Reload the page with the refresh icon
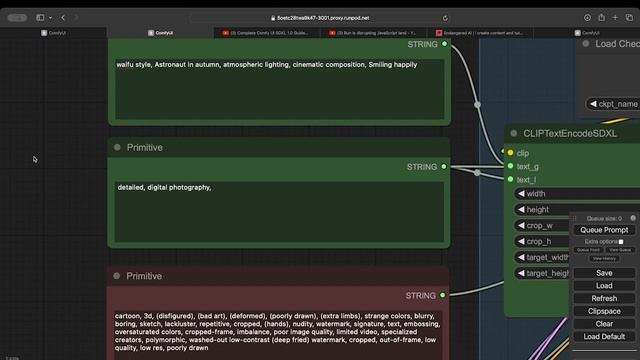The image size is (640, 360). [x=445, y=18]
